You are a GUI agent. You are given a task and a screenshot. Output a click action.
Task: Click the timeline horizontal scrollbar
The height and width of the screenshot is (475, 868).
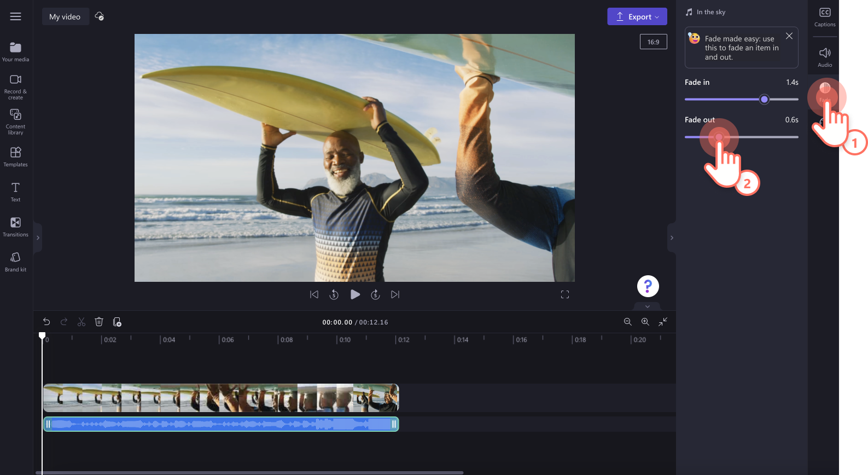(x=249, y=473)
